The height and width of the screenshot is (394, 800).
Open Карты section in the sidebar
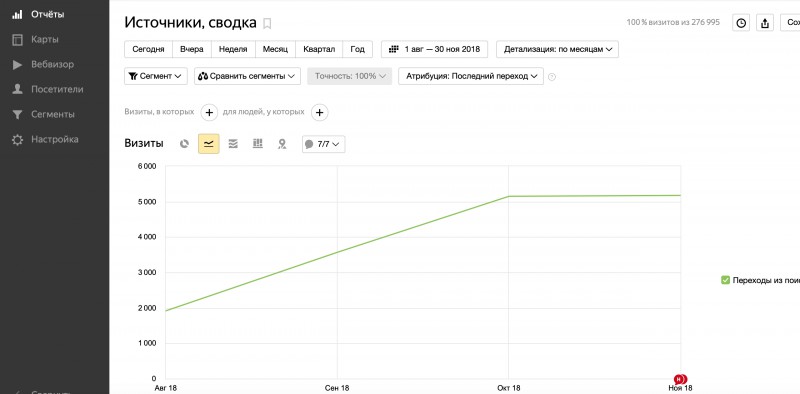pyautogui.click(x=44, y=39)
